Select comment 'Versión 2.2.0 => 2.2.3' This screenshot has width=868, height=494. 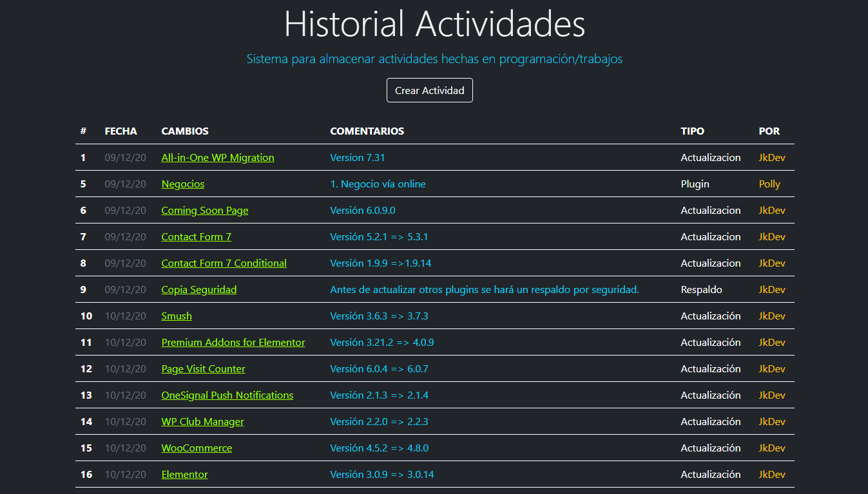click(x=380, y=422)
